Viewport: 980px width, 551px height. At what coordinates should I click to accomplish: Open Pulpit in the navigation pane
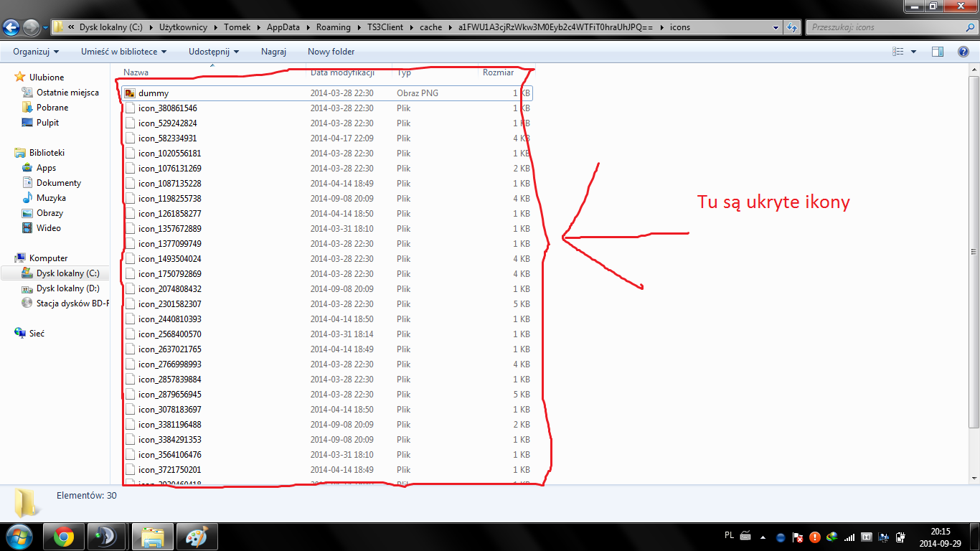[x=48, y=123]
